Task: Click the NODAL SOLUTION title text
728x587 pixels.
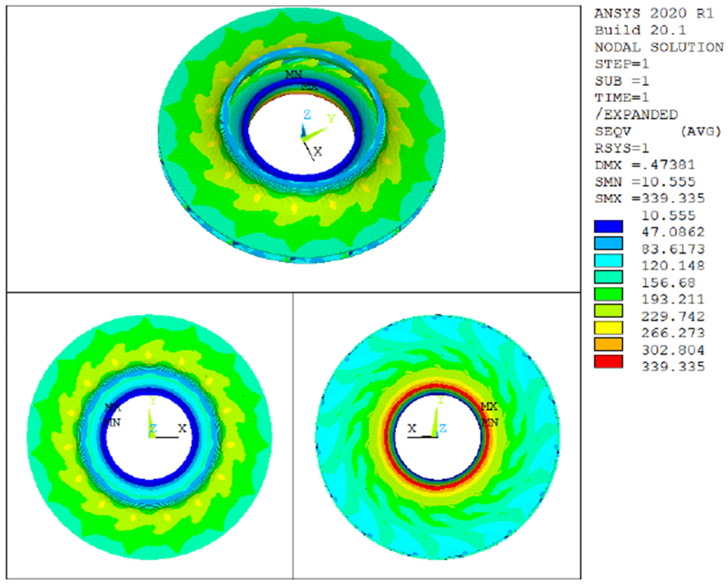Action: click(659, 47)
